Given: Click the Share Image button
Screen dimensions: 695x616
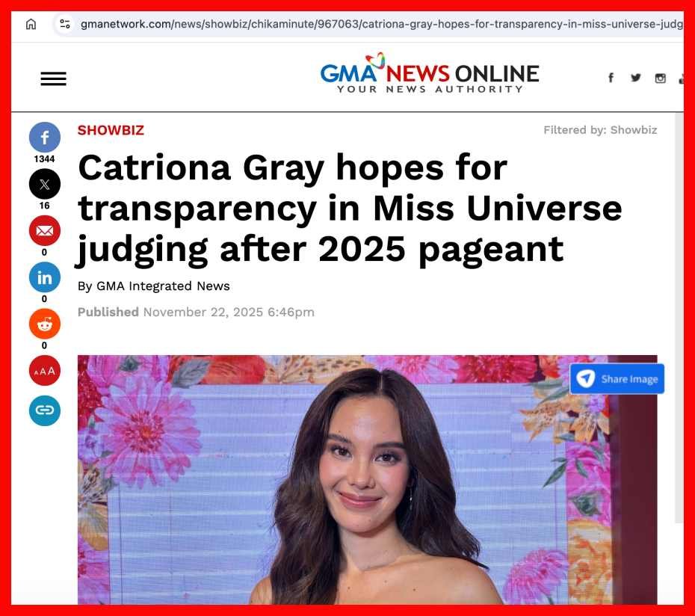Looking at the screenshot, I should [617, 379].
